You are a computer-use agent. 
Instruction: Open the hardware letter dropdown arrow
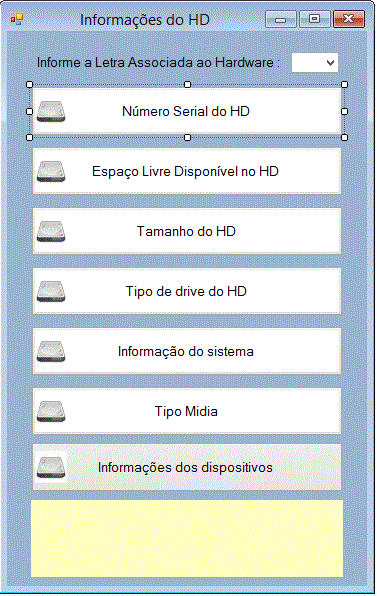330,63
